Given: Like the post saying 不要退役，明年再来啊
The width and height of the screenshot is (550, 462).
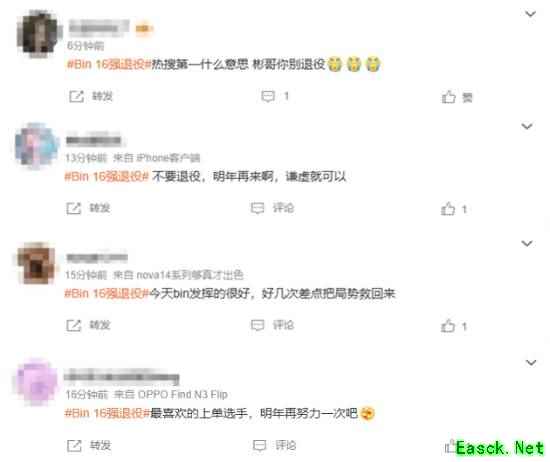Looking at the screenshot, I should coord(454,209).
